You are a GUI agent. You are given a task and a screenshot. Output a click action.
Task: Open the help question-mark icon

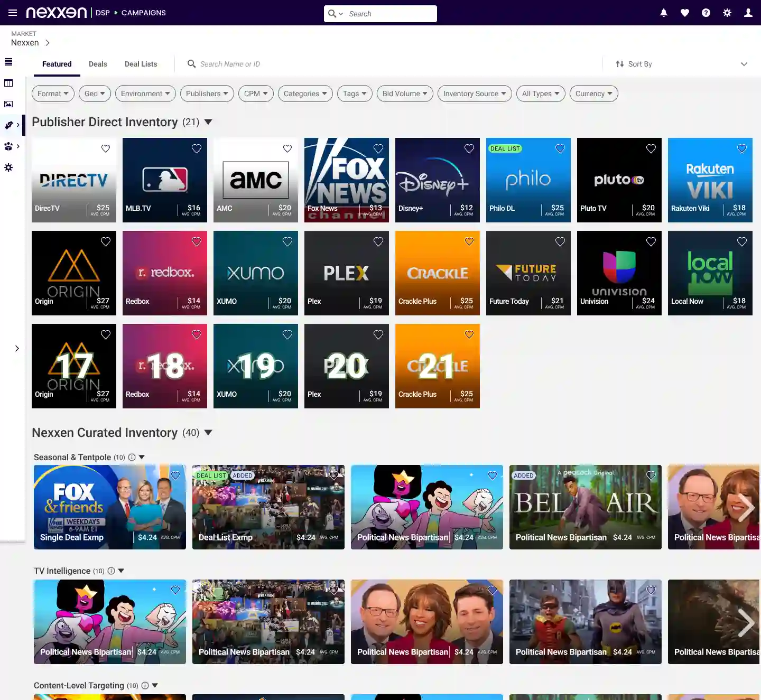pyautogui.click(x=706, y=13)
